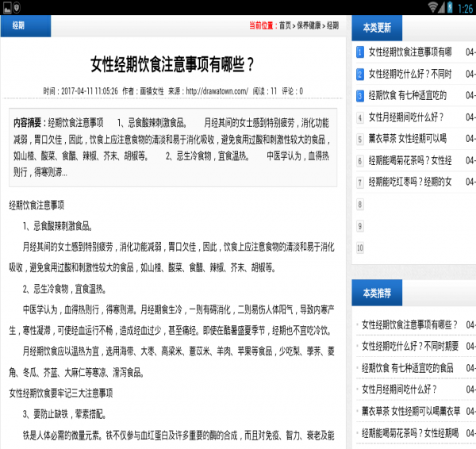Open the Wi-Fi signal status icon
Viewport: 476px width, 449px height.
tap(432, 8)
